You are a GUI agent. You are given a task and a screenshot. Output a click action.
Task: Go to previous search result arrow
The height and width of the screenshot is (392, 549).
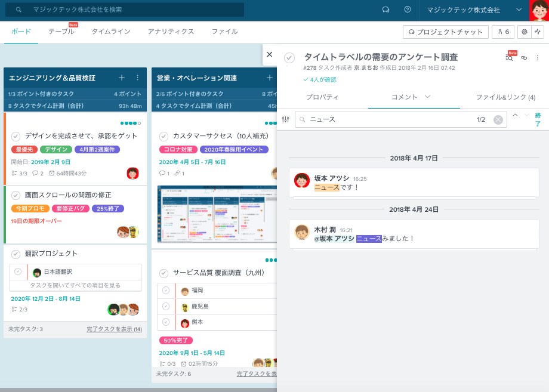pos(515,115)
